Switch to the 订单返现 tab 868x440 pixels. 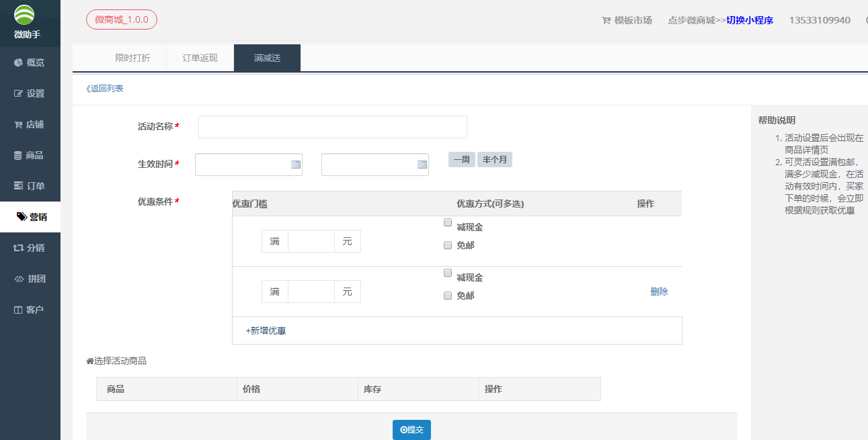(200, 58)
